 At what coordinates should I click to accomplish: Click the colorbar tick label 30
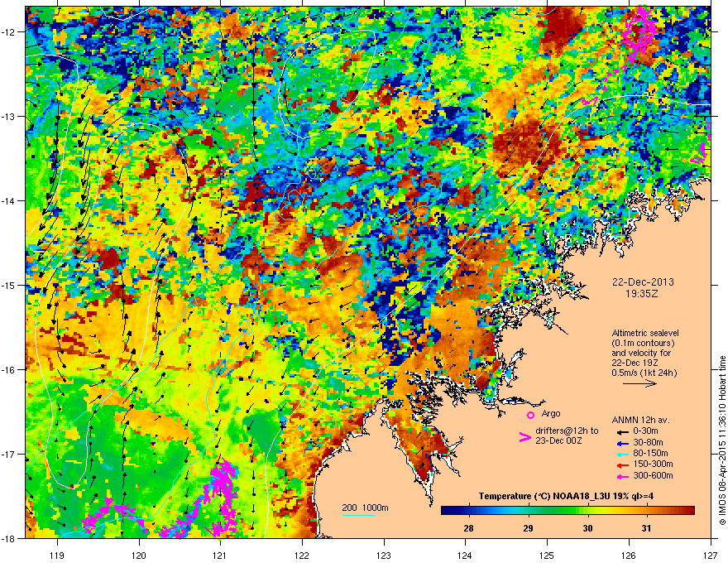click(587, 528)
